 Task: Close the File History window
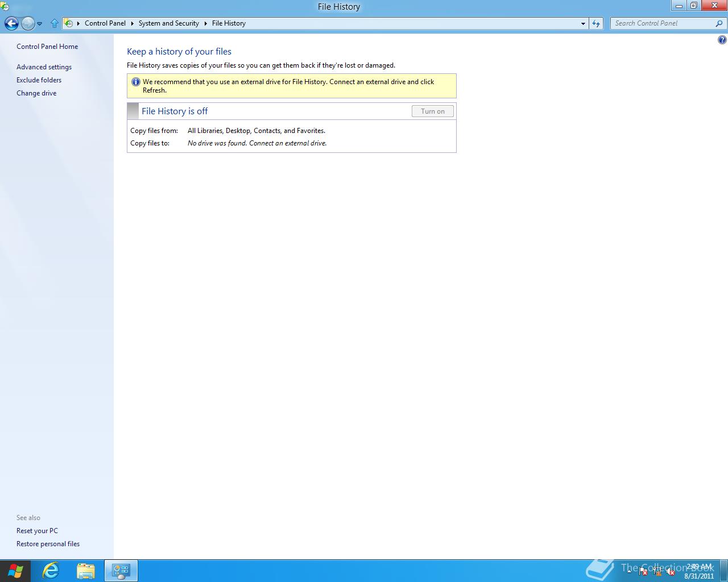[714, 6]
